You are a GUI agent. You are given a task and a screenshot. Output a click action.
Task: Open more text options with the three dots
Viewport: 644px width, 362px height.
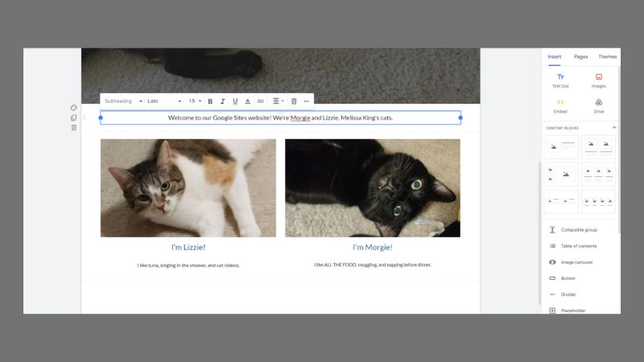click(307, 101)
